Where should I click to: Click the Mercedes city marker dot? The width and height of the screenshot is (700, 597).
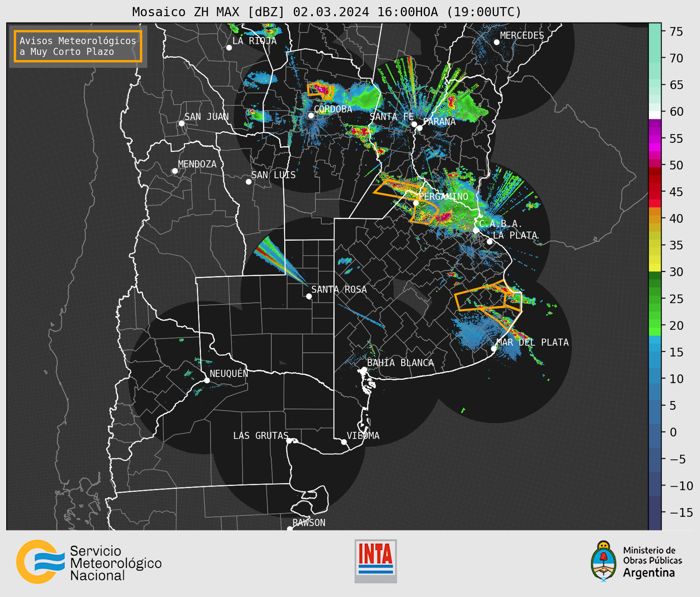[497, 42]
